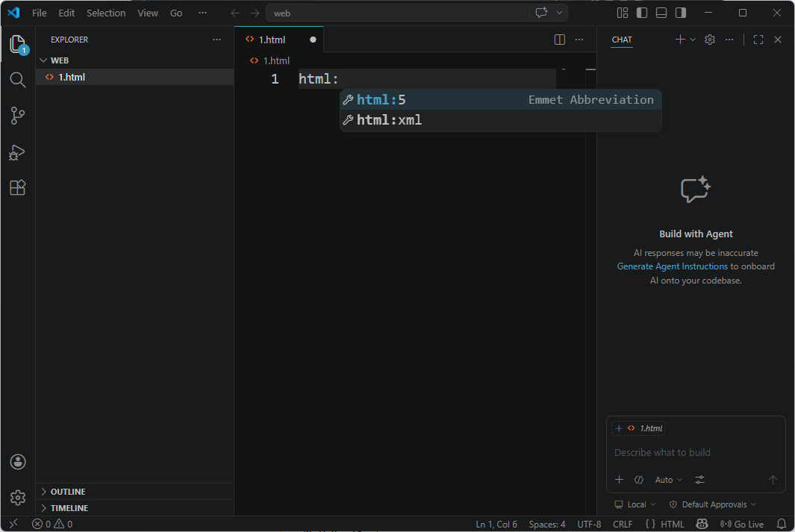Open the Search view in activity bar
The height and width of the screenshot is (532, 795).
click(18, 79)
